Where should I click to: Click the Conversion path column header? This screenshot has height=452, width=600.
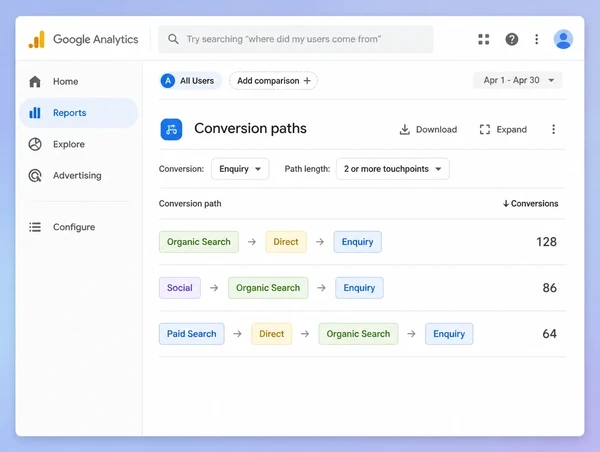pyautogui.click(x=190, y=204)
